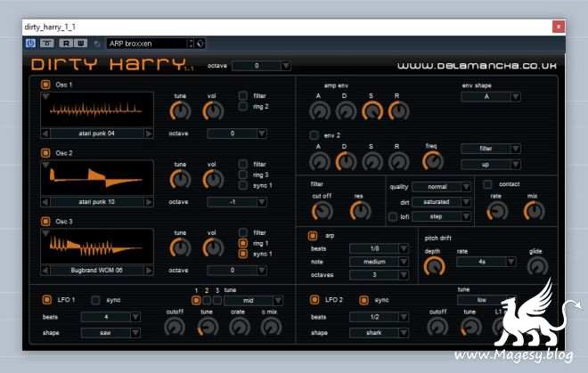Open the LFO 2 shape shark dropdown

click(x=380, y=333)
